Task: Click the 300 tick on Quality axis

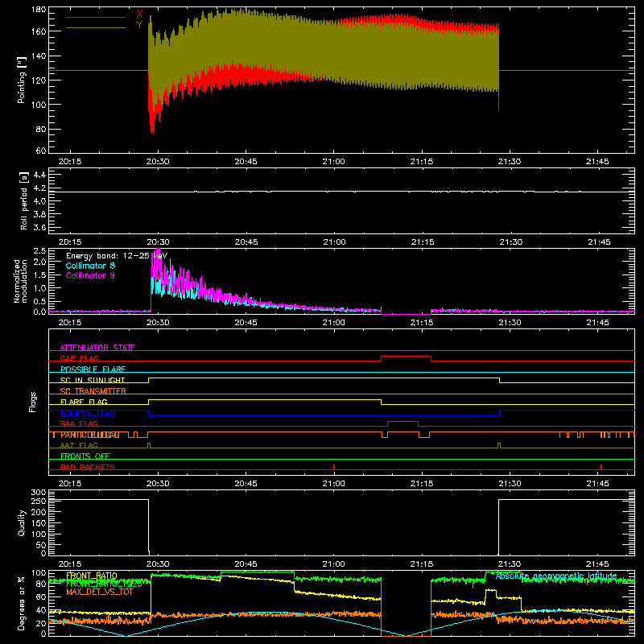Action: 39,493
